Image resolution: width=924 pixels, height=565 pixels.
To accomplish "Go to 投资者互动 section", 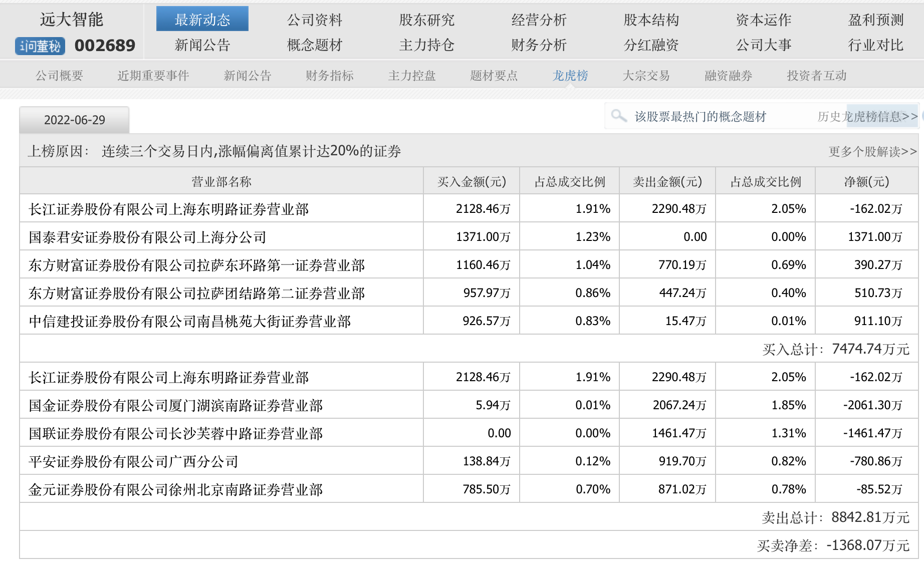I will (817, 76).
